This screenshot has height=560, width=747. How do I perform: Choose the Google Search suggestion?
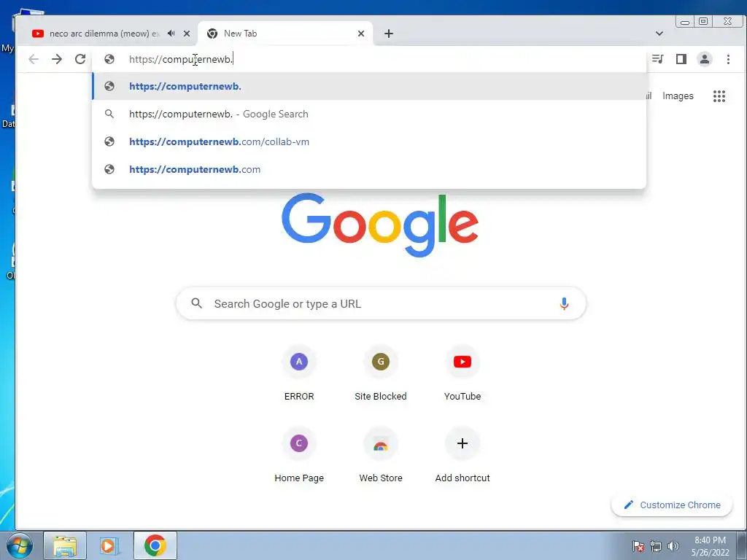[x=369, y=114]
